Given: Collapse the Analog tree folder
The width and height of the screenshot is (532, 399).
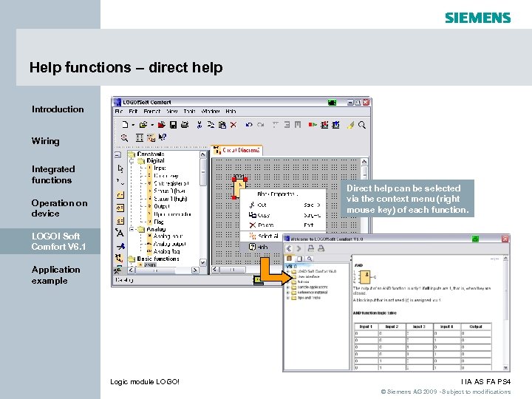Looking at the screenshot, I should pyautogui.click(x=132, y=229).
